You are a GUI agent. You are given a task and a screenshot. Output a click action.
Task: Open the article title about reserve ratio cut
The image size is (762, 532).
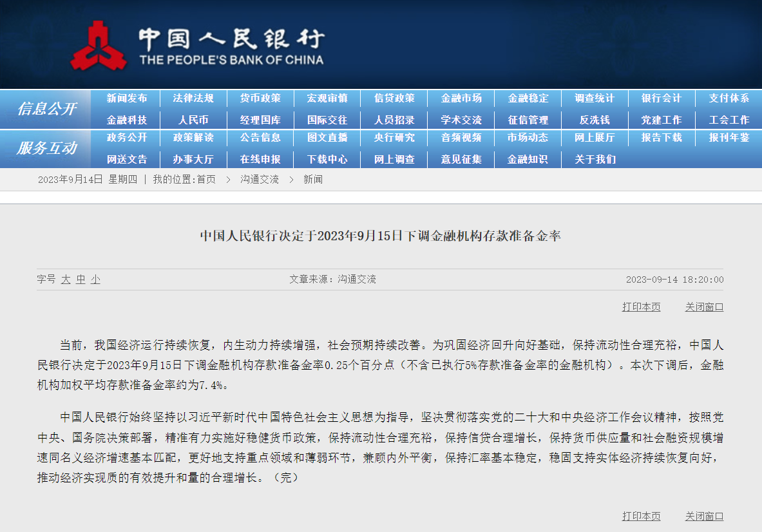pos(381,236)
